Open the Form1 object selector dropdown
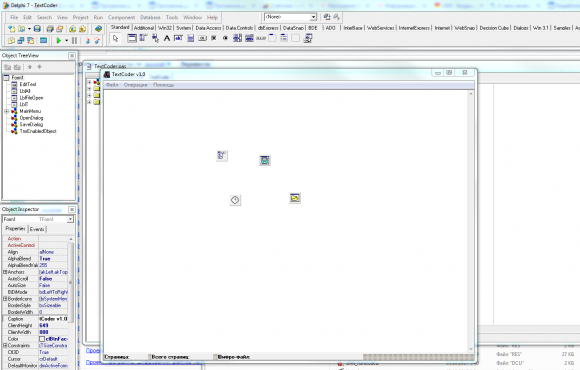This screenshot has height=370, width=580. (70, 219)
